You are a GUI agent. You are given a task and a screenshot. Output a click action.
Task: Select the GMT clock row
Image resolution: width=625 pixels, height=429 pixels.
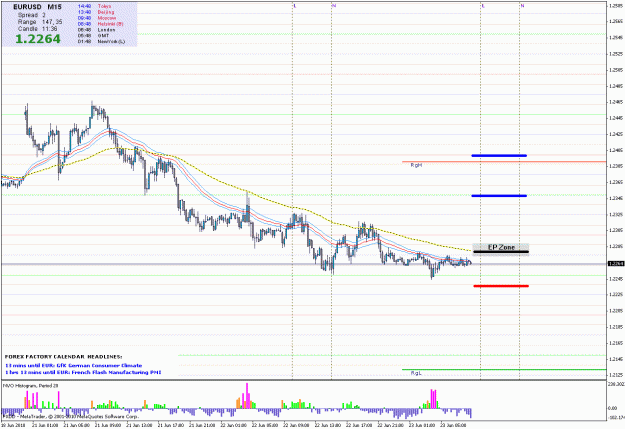[94, 35]
